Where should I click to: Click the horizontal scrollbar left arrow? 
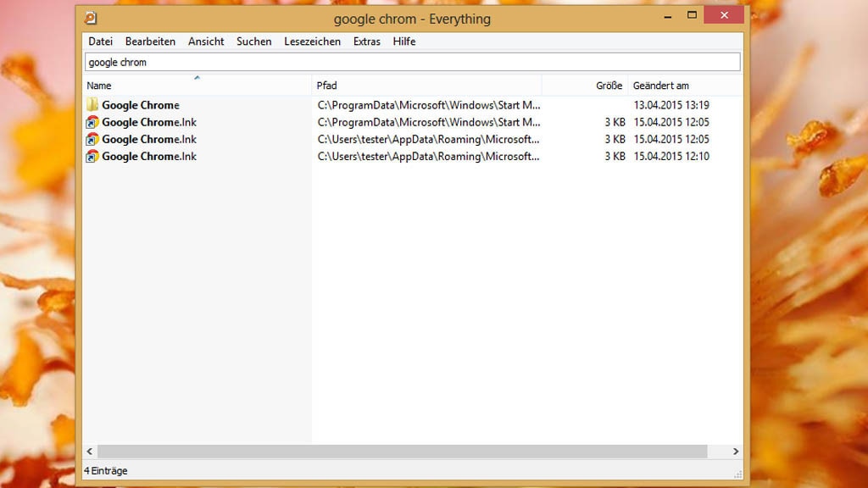pos(91,452)
